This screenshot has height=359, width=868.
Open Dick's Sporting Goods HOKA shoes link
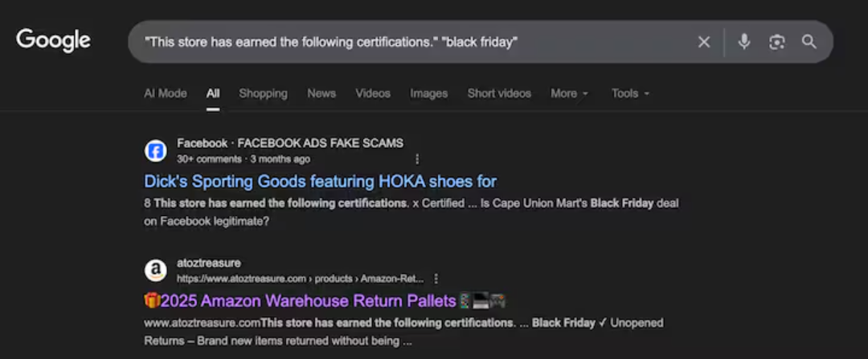click(320, 182)
